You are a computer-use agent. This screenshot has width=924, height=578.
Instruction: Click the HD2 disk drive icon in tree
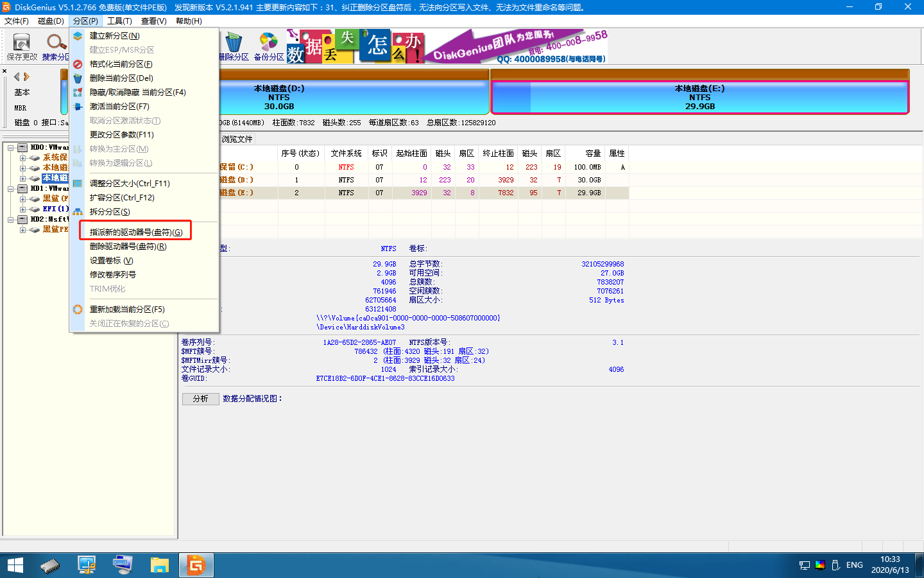coord(22,220)
